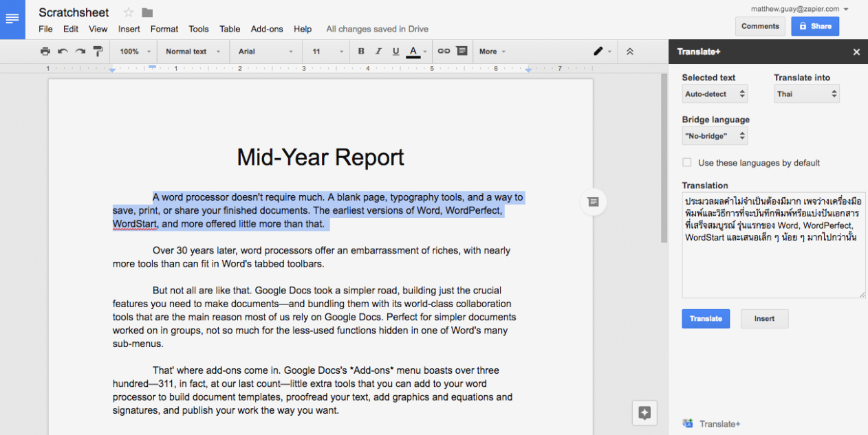Screen dimensions: 868x435
Task: Open the Format menu
Action: [x=164, y=29]
